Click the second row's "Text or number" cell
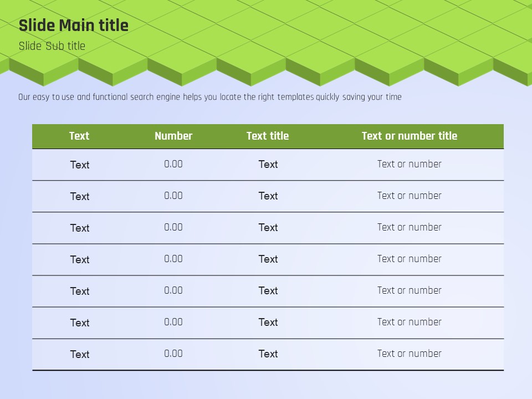This screenshot has height=399, width=532. click(x=410, y=196)
